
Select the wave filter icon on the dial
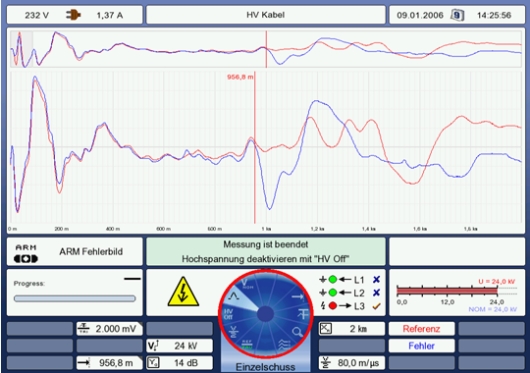[284, 345]
